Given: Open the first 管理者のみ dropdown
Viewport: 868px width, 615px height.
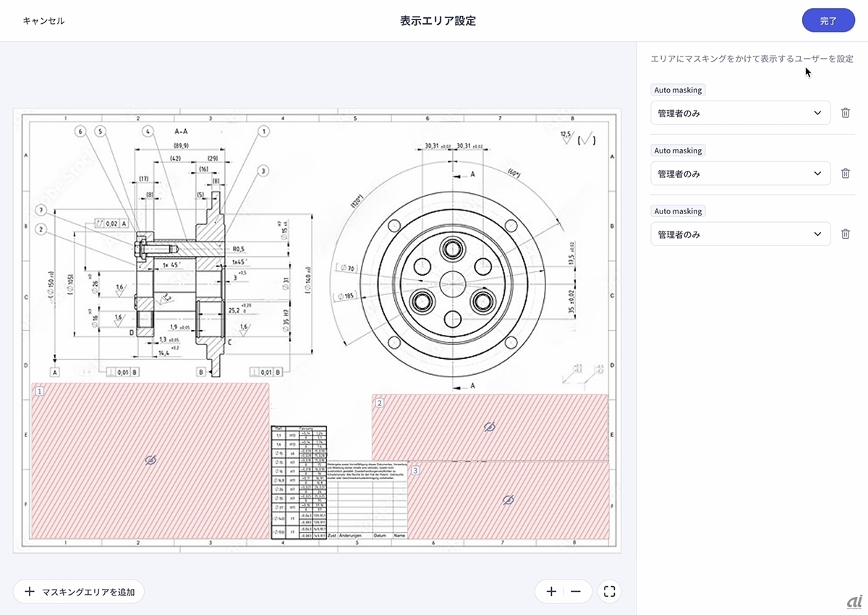Looking at the screenshot, I should (x=740, y=113).
